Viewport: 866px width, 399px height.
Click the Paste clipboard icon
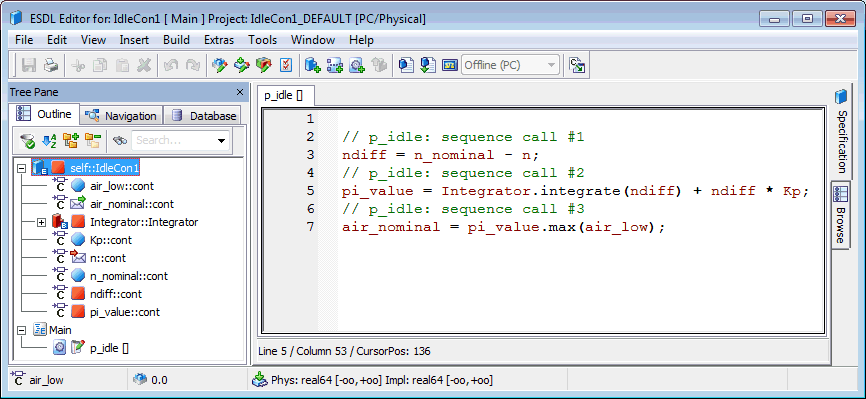[x=122, y=65]
